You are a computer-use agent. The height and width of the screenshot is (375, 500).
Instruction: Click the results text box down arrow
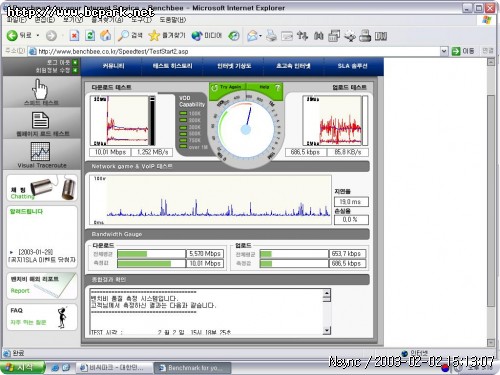(x=327, y=330)
